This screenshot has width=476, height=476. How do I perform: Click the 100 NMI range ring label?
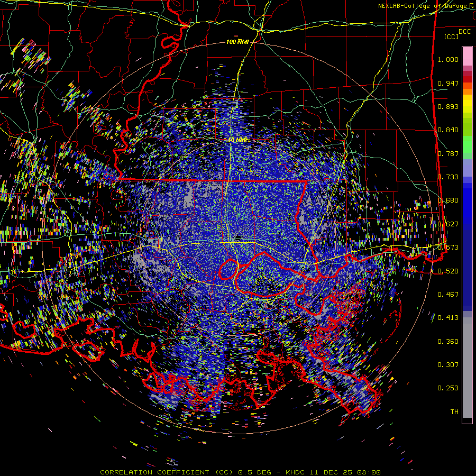click(x=237, y=42)
